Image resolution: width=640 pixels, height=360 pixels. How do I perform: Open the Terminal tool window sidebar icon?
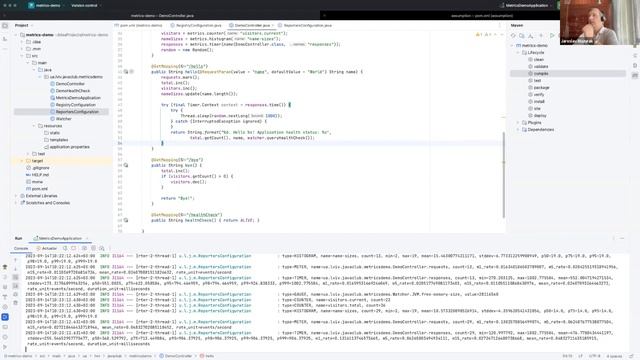coord(5,327)
